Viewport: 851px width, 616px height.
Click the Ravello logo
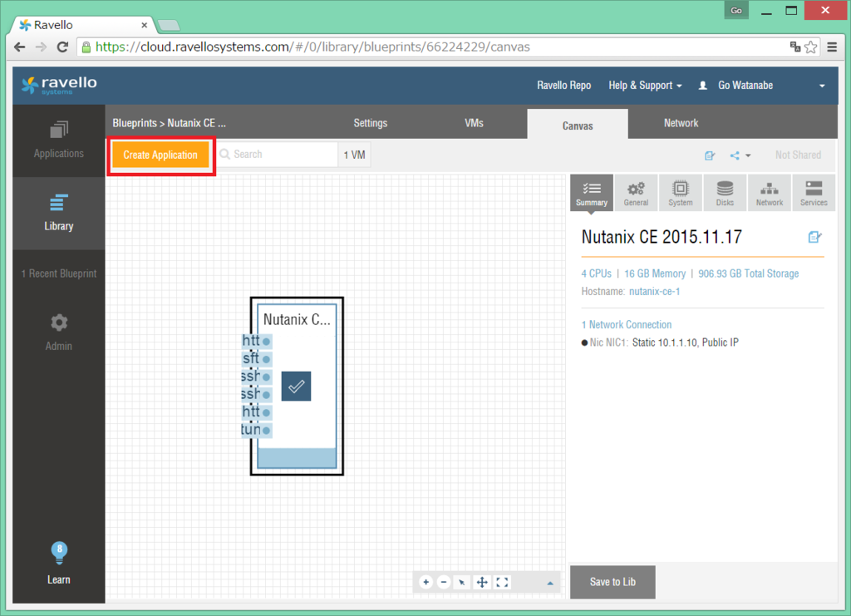pos(59,85)
